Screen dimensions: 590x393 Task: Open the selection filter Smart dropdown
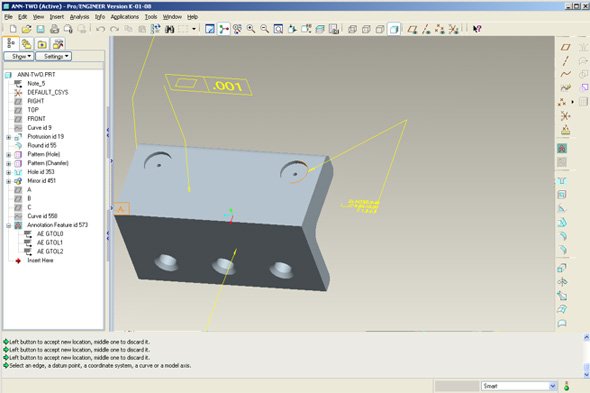click(553, 386)
